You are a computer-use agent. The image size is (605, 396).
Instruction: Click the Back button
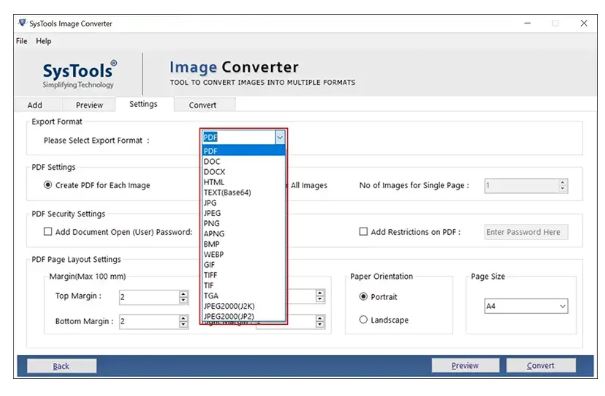(61, 366)
